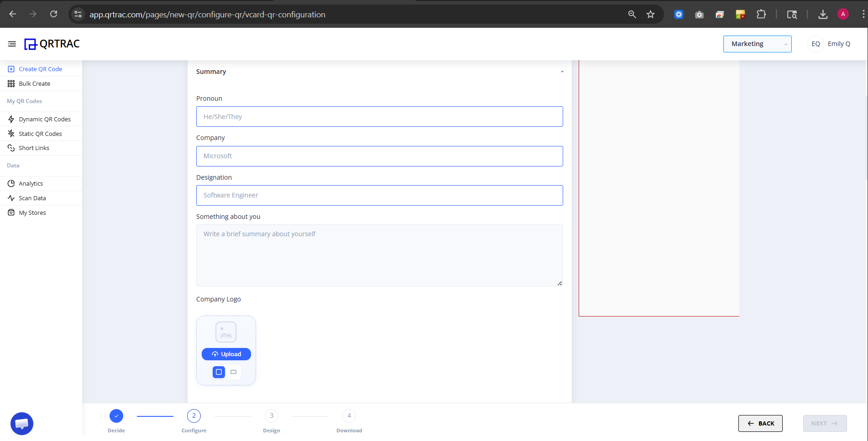View Scan Data from the sidebar
This screenshot has height=441, width=868.
pos(31,198)
